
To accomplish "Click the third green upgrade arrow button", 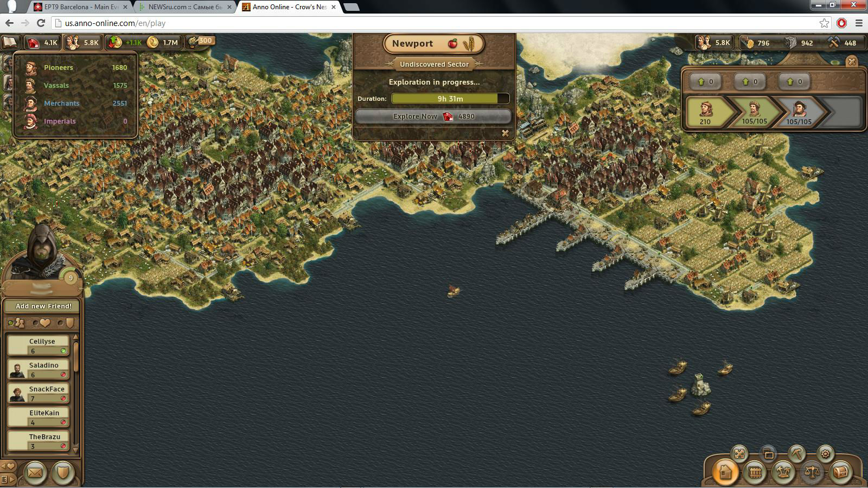I will point(795,82).
